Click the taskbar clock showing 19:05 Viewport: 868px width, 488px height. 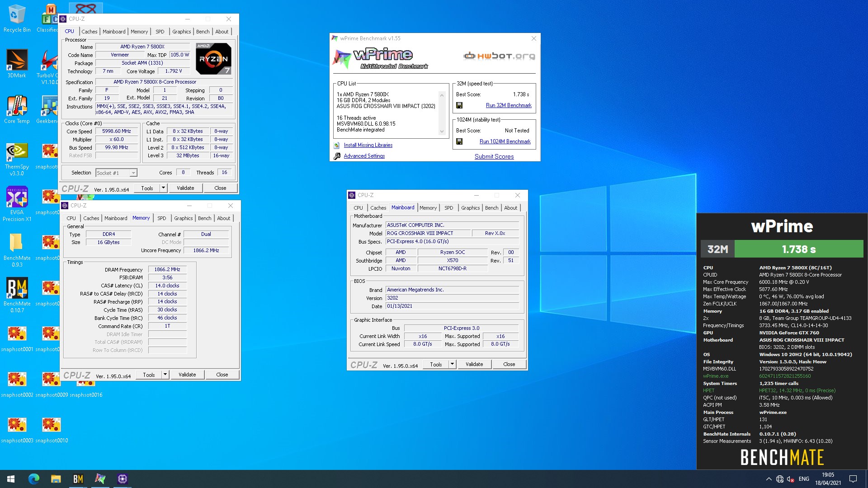click(x=828, y=479)
